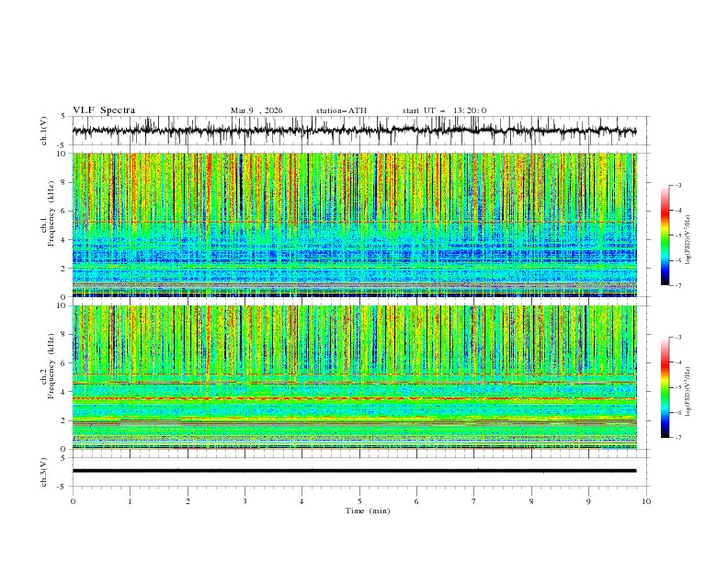Click the ch.1 voltage waveform trace
This screenshot has width=728, height=563.
[354, 131]
